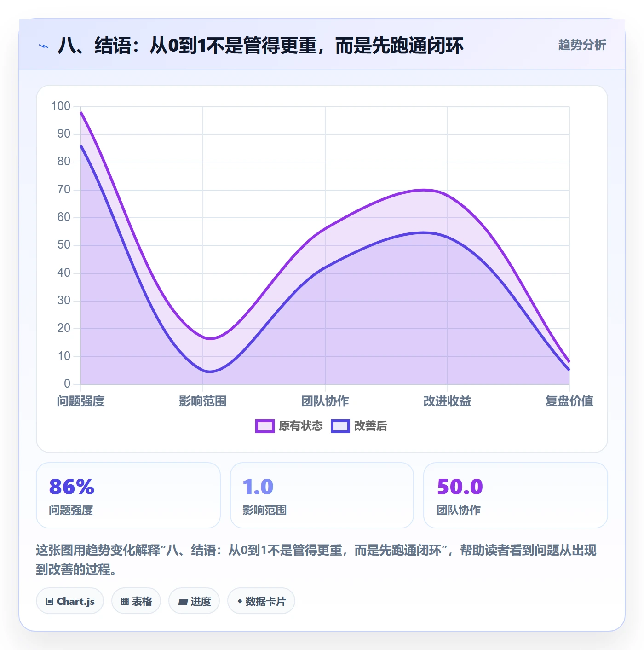Viewport: 644px width, 650px height.
Task: Open the 86% 问题强度 stat card
Action: (x=128, y=495)
